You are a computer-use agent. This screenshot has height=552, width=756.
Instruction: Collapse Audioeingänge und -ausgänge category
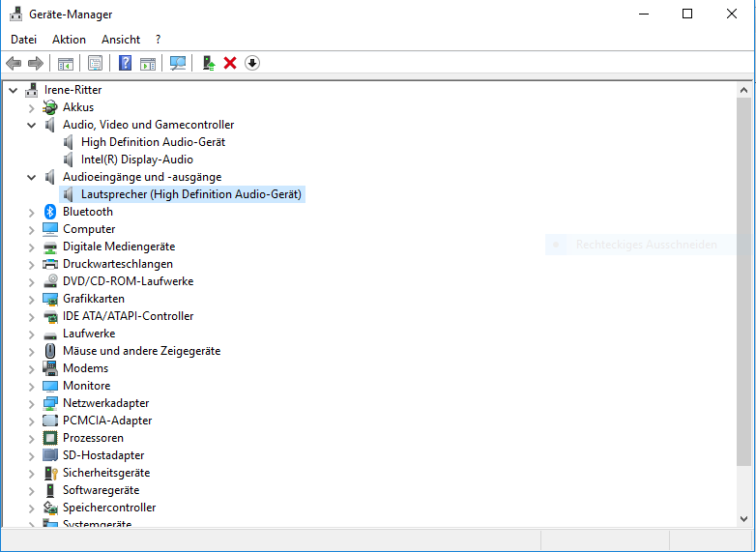click(x=31, y=177)
